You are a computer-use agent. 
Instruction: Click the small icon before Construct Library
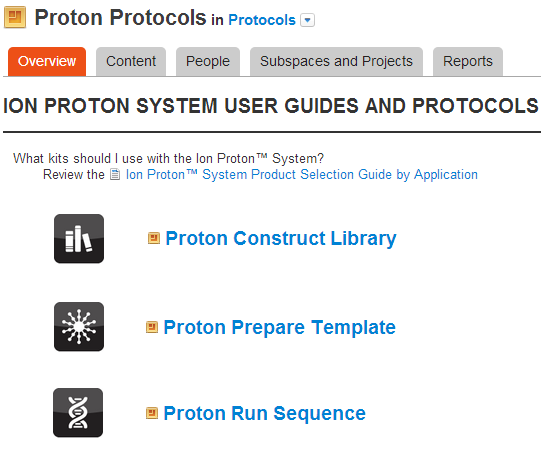[x=154, y=238]
